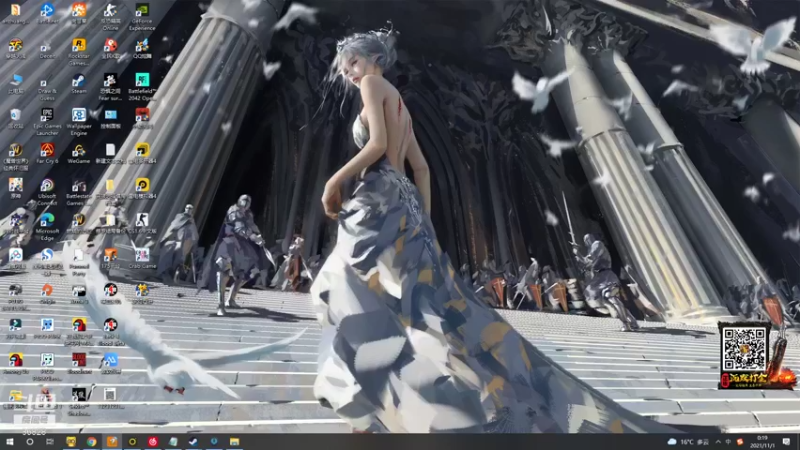Viewport: 800px width, 450px height.
Task: Open the Epic Games Launcher shortcut
Action: tap(47, 121)
